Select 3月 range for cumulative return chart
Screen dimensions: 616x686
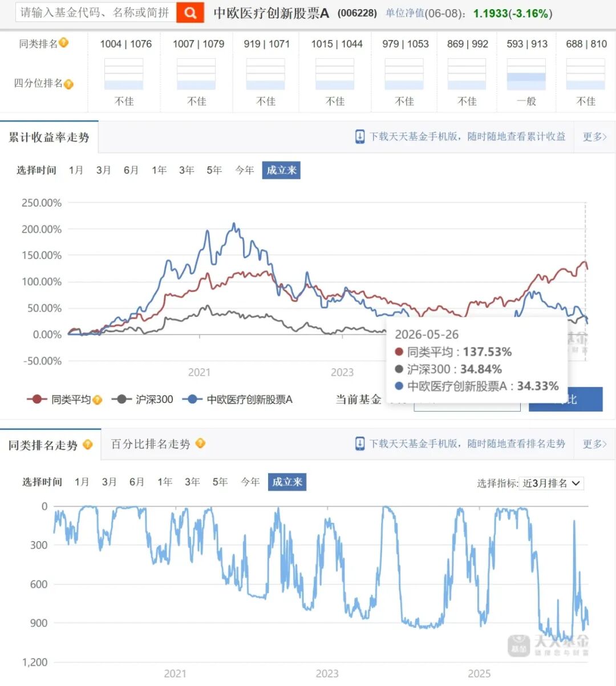click(103, 170)
